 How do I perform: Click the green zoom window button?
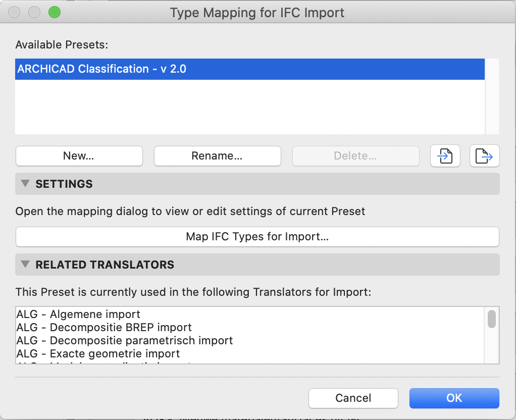pos(55,13)
